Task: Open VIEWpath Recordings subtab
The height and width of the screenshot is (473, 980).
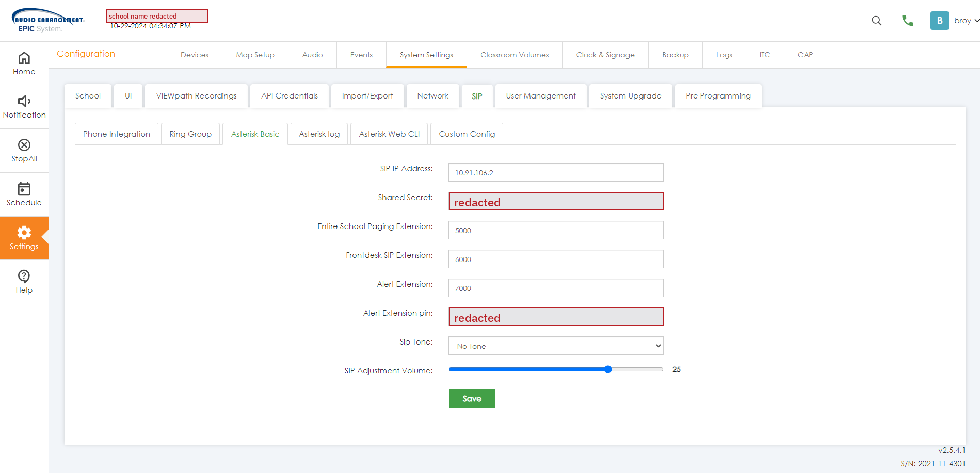Action: 196,96
